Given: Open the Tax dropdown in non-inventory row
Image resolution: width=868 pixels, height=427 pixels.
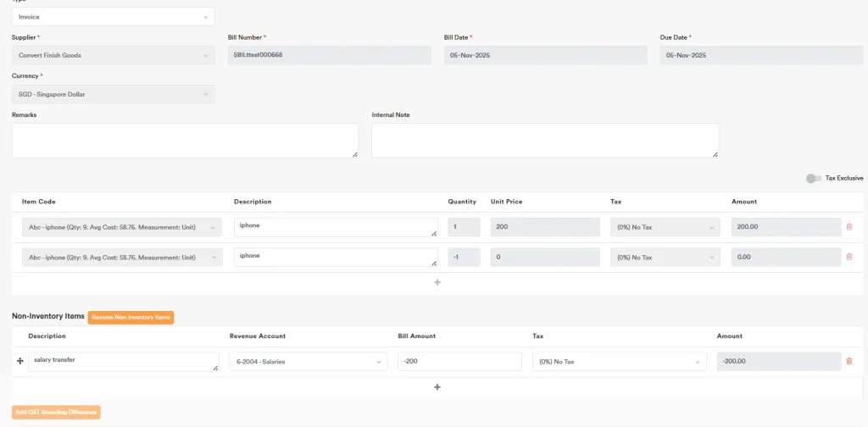Looking at the screenshot, I should (x=619, y=362).
